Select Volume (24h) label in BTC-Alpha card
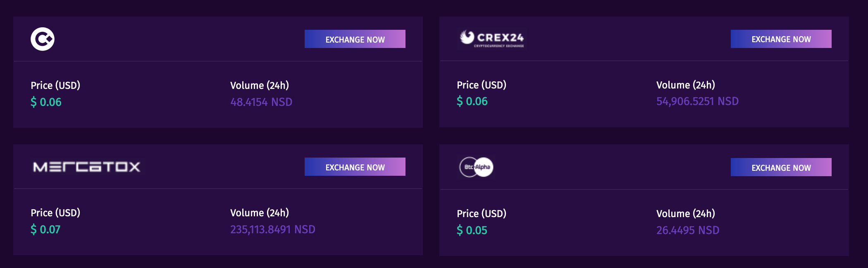 [x=686, y=213]
